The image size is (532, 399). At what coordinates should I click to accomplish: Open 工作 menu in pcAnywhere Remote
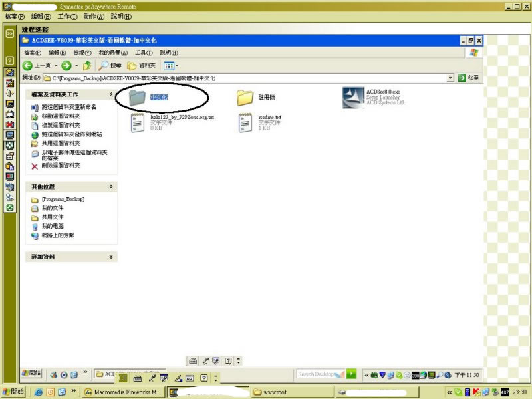pyautogui.click(x=67, y=17)
